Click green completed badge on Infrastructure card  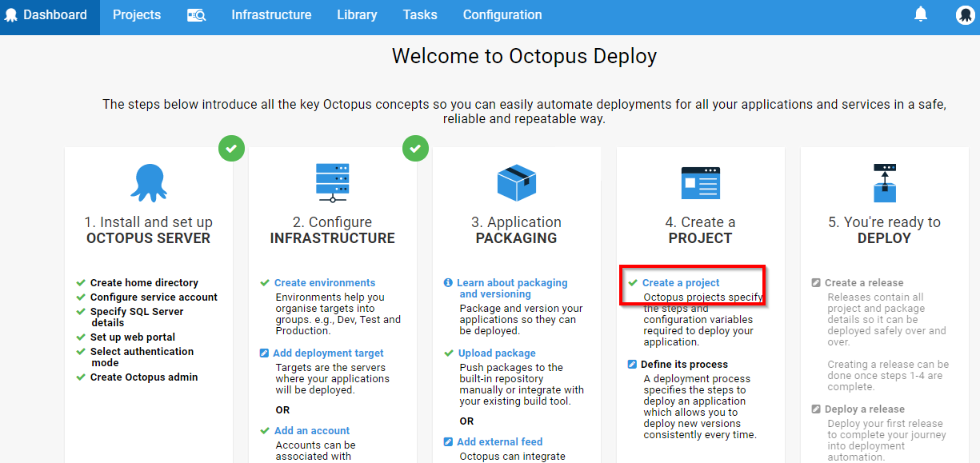point(415,148)
